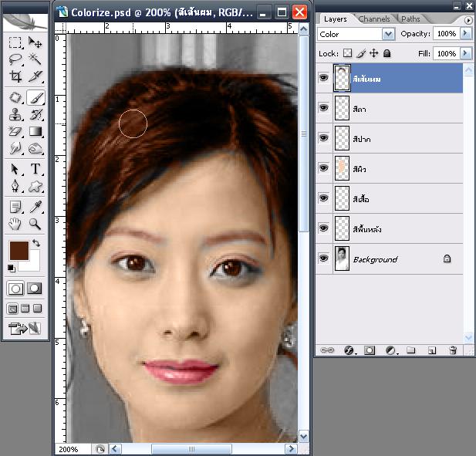Open document status bar options arrow

100,449
